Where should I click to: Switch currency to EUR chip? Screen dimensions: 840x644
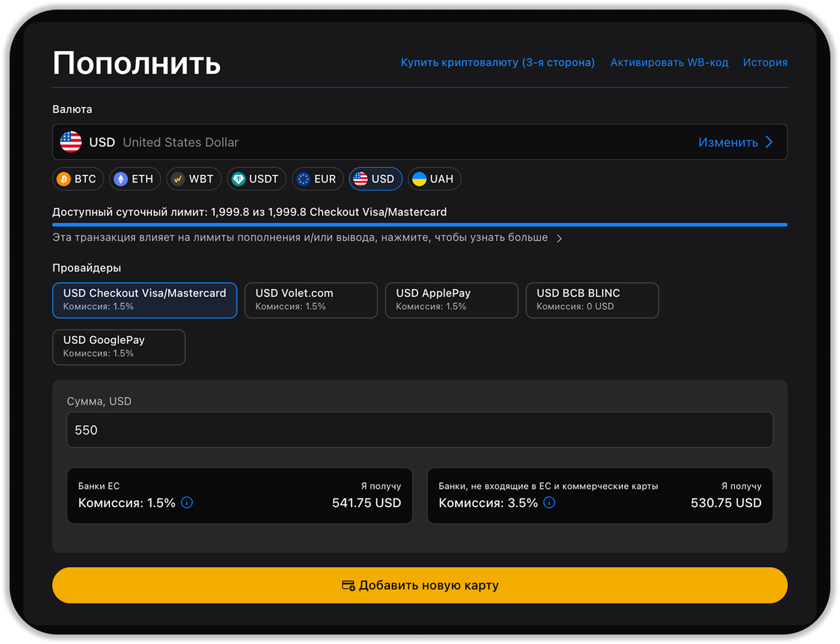click(317, 179)
